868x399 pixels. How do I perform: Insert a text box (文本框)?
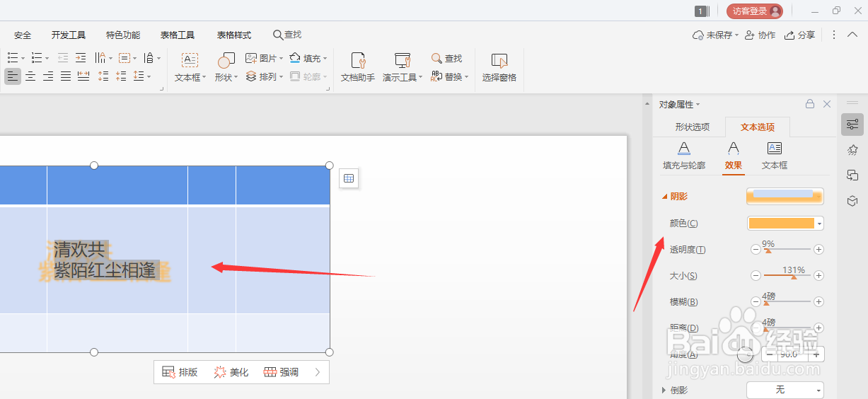point(190,67)
